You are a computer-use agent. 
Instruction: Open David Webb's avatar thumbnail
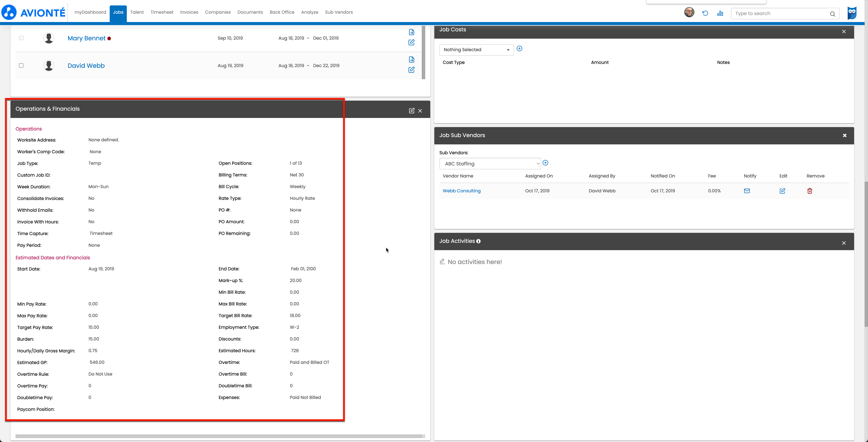[x=49, y=65]
